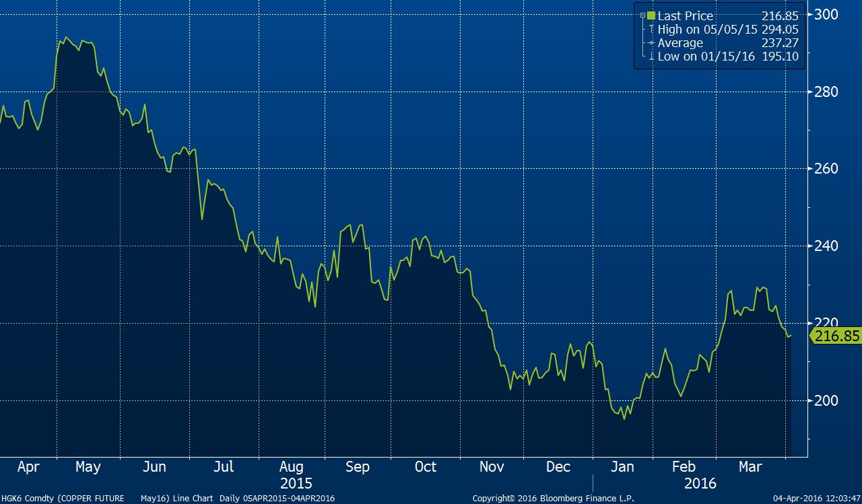This screenshot has width=862, height=504.
Task: Click the 200 y-axis label
Action: pos(826,400)
